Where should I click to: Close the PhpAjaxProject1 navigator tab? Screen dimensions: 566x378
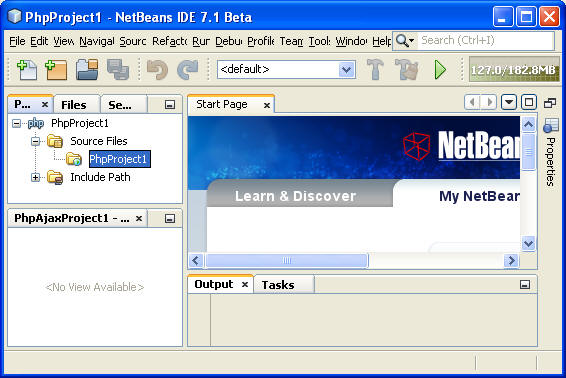(139, 218)
